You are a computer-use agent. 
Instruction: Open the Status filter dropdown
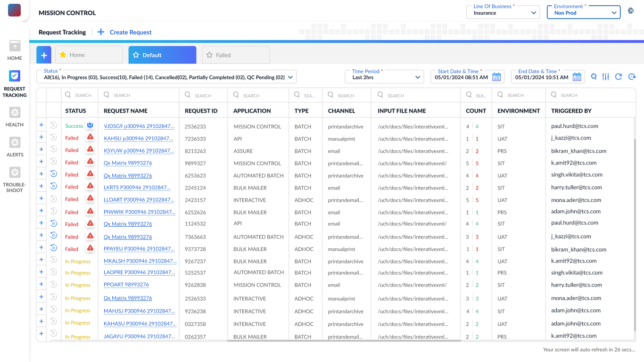tap(166, 77)
